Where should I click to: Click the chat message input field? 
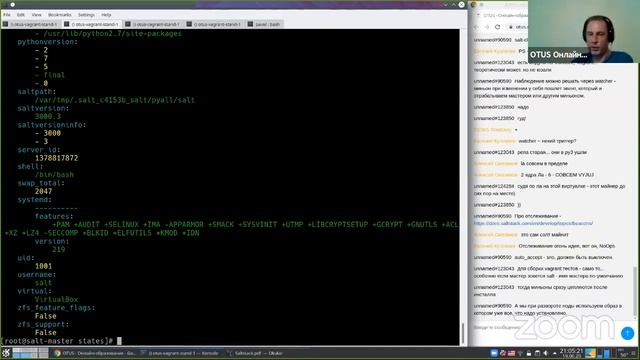pyautogui.click(x=545, y=327)
